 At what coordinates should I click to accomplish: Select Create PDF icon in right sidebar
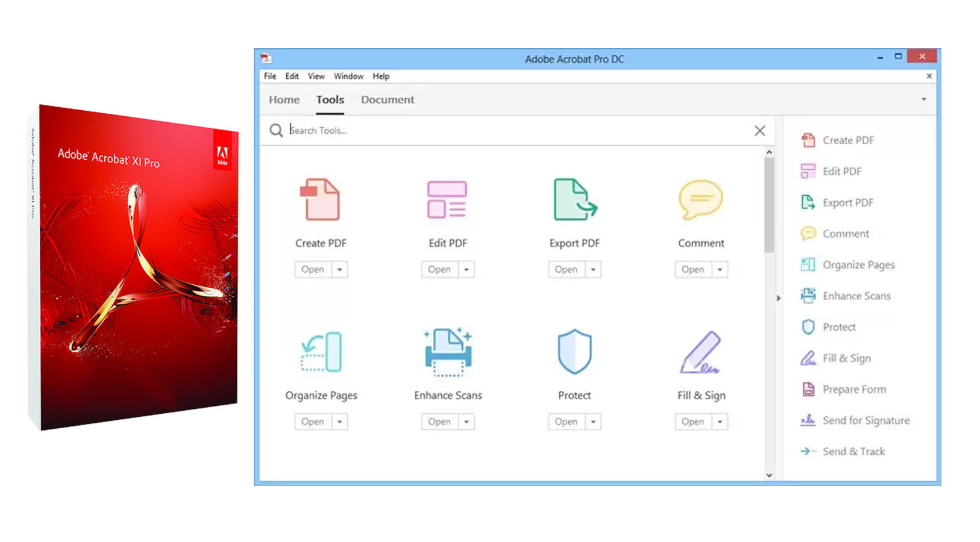[808, 140]
